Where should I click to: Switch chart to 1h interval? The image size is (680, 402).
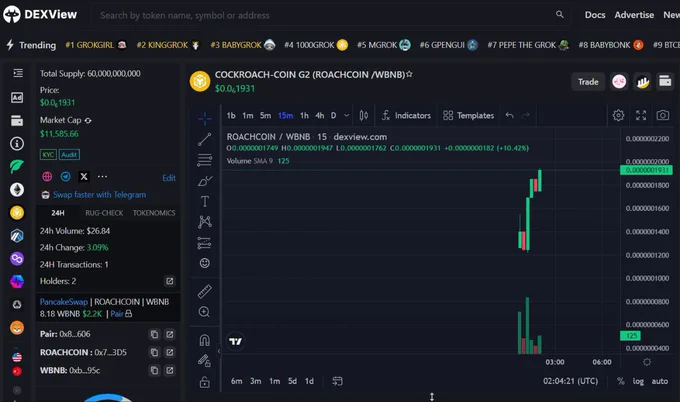pyautogui.click(x=304, y=115)
